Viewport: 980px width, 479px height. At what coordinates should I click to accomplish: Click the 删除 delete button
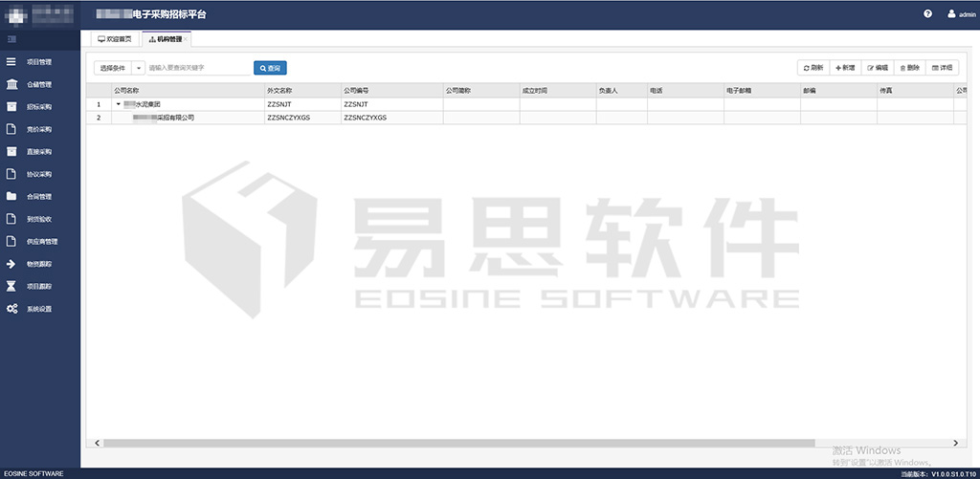[909, 68]
